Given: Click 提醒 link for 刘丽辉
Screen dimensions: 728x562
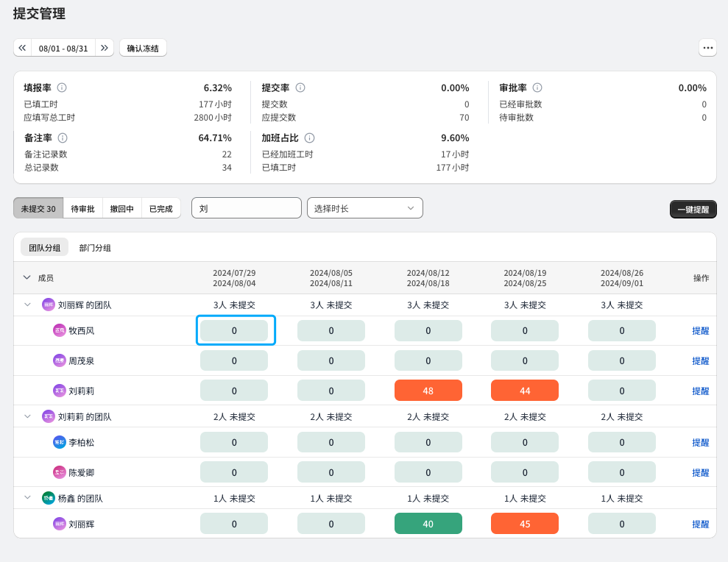Looking at the screenshot, I should [700, 524].
